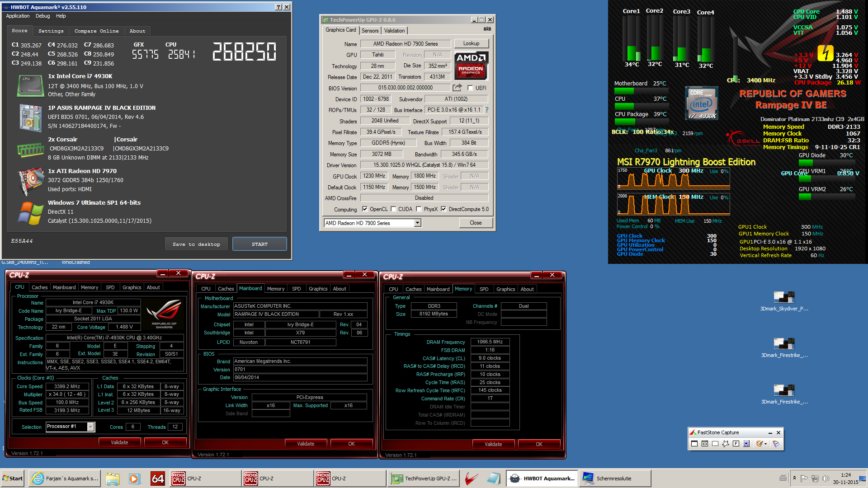868x488 pixels.
Task: Click GPU-Z camera screenshot icon
Action: pyautogui.click(x=487, y=29)
